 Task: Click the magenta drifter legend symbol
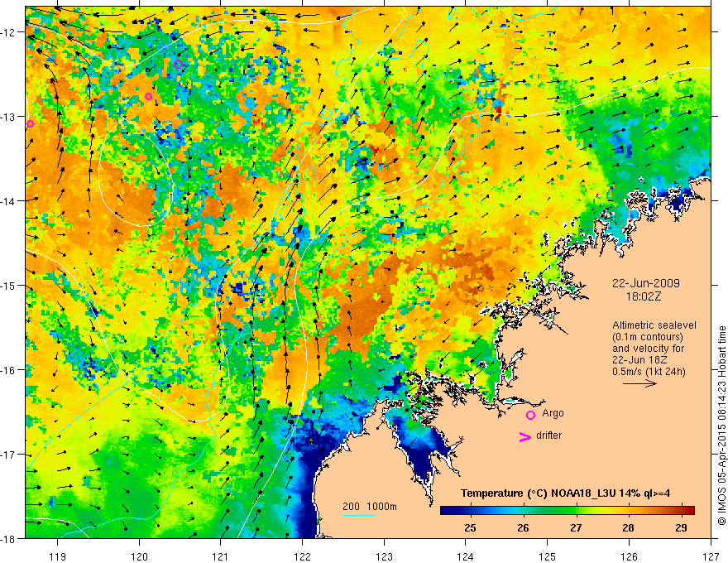click(525, 436)
